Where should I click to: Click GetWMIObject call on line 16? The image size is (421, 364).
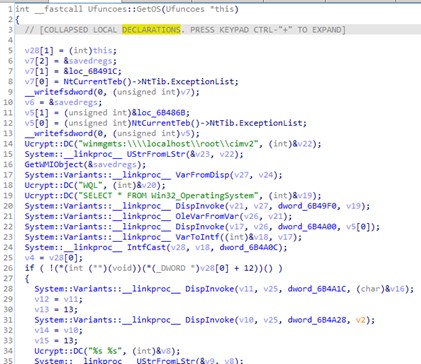click(54, 164)
